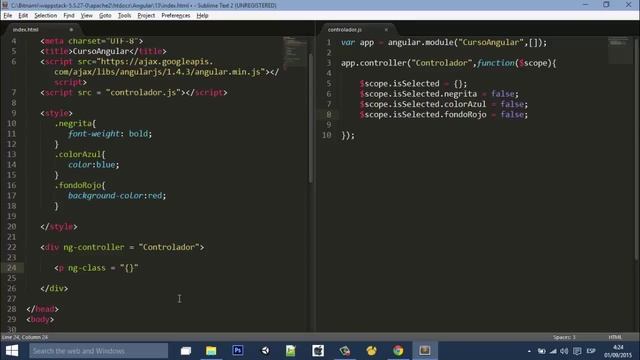Click the closing '</style>' tag on line 20
Screen dimensions: 640x360
coord(59,227)
